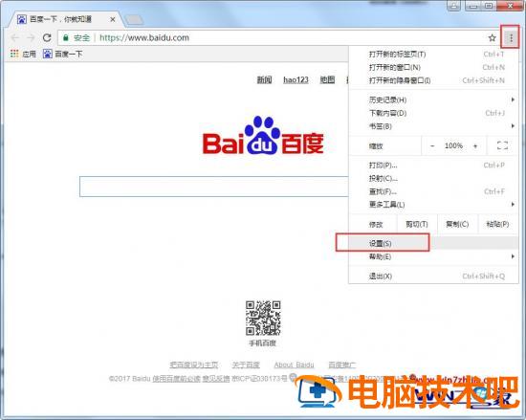Click 粘贴(P) in the edit row
Viewport: 526px width, 420px height.
(497, 224)
